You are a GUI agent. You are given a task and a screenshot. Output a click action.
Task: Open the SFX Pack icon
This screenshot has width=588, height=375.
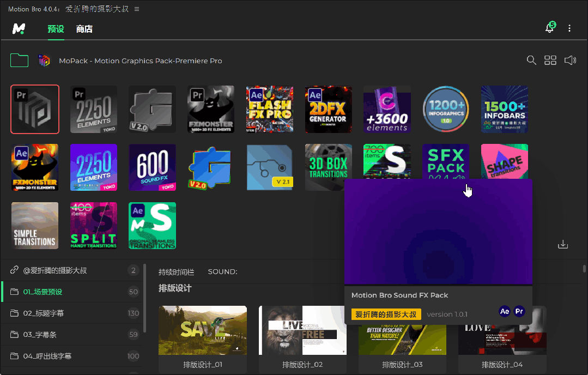click(x=446, y=161)
